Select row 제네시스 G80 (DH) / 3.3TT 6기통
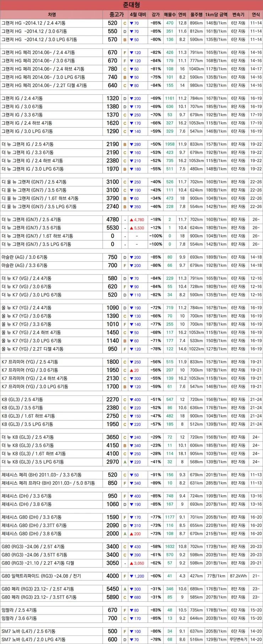The width and height of the screenshot is (263, 644). 131,525
